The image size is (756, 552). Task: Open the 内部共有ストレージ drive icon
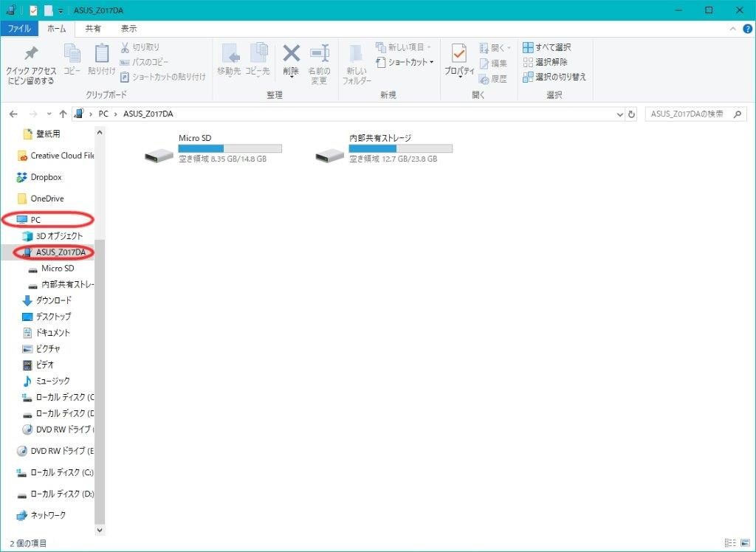coord(329,155)
